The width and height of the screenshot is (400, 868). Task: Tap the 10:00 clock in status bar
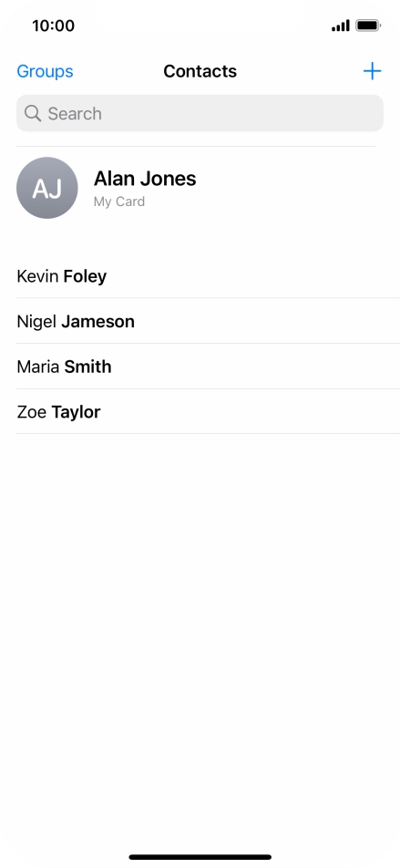click(x=53, y=26)
